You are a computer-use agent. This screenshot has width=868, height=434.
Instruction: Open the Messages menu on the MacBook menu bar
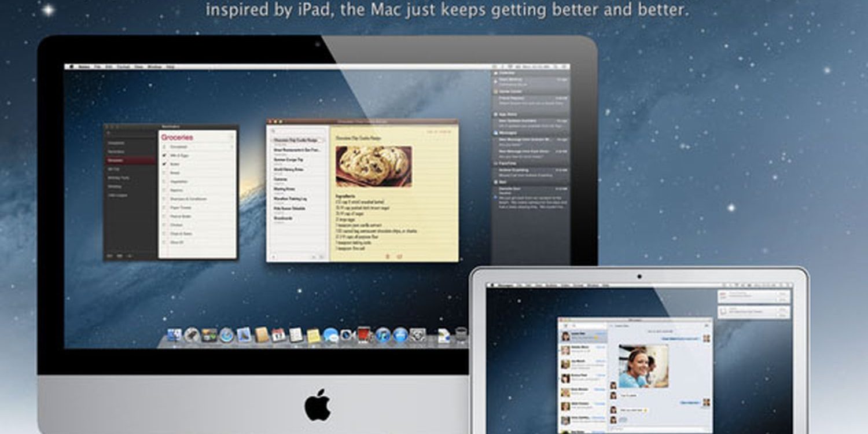tap(506, 285)
